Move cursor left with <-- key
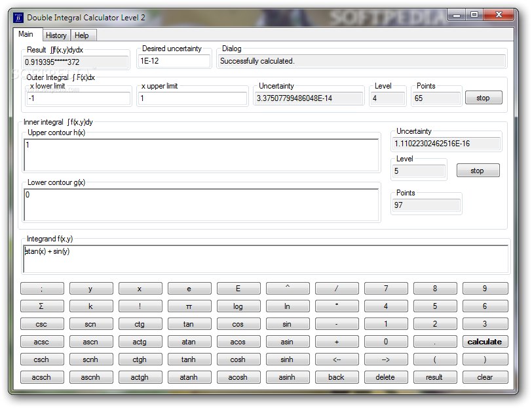Viewport: 532px width, 408px height. coord(336,359)
